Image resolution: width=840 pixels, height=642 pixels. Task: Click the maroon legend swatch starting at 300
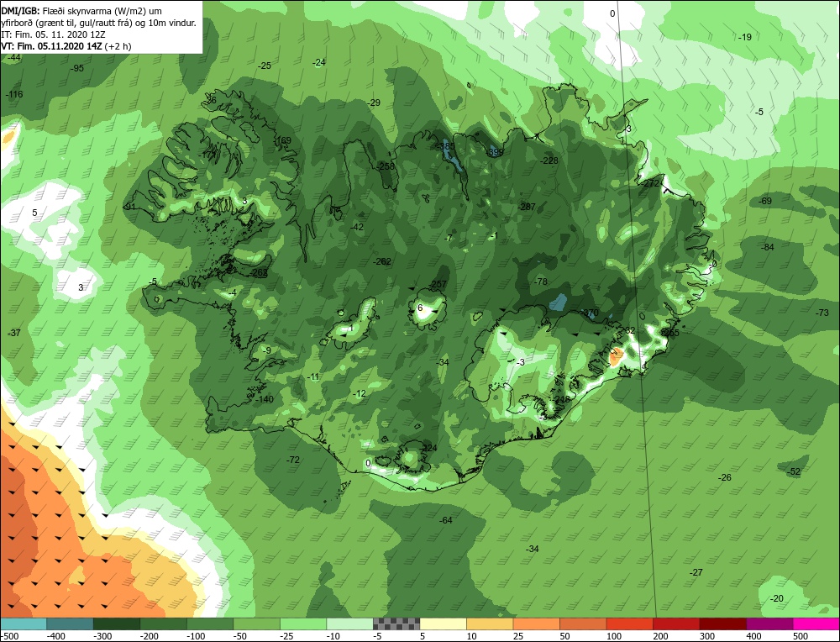point(723,624)
